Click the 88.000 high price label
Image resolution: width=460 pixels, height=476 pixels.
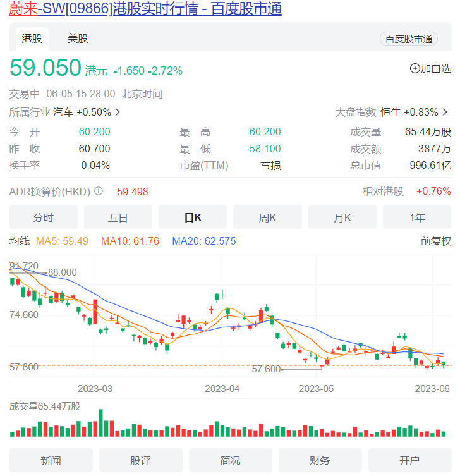pyautogui.click(x=63, y=272)
